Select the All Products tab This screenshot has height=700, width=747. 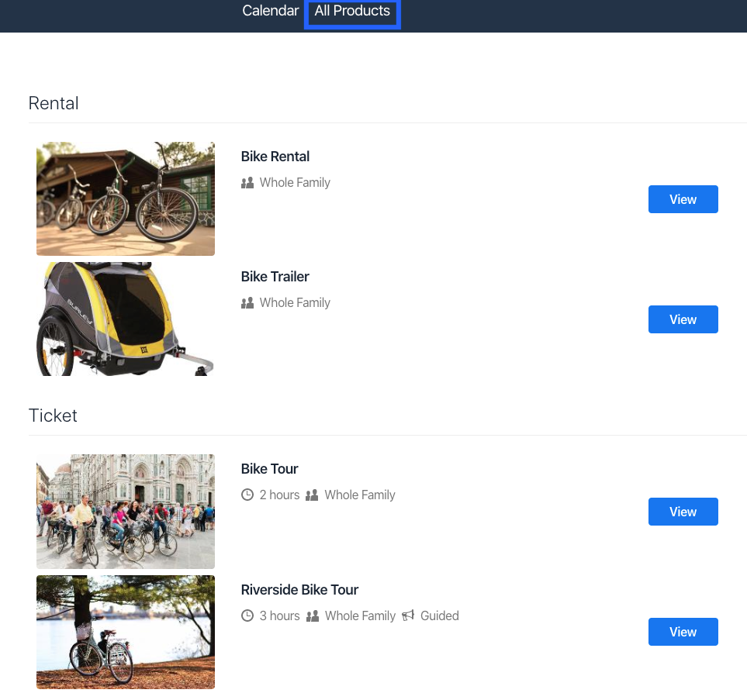click(352, 11)
